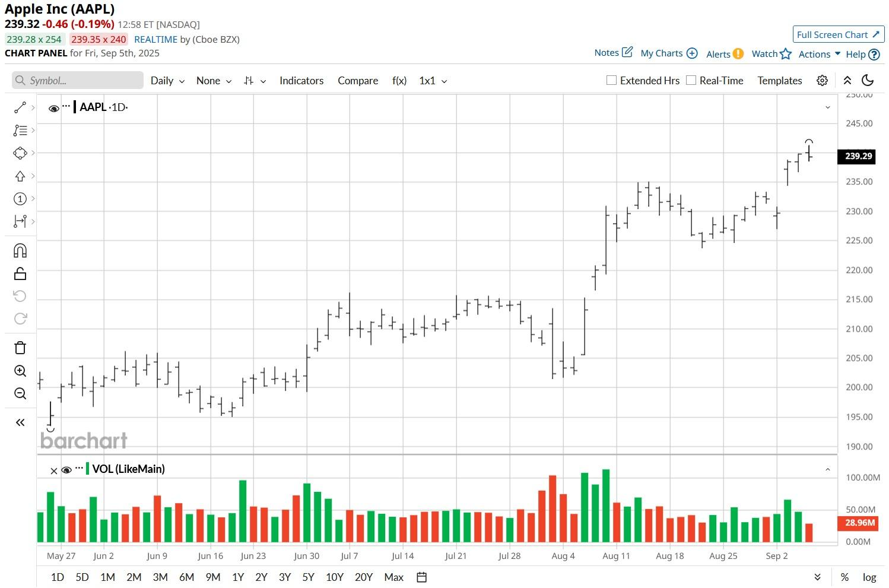The width and height of the screenshot is (889, 588).
Task: Click the 239.29 current price label
Action: [x=856, y=156]
